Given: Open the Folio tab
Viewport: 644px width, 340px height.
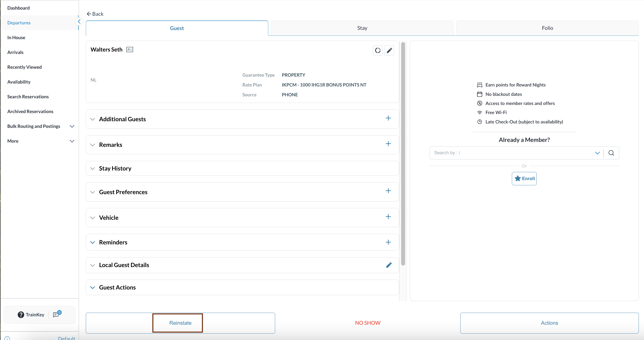Looking at the screenshot, I should [547, 28].
